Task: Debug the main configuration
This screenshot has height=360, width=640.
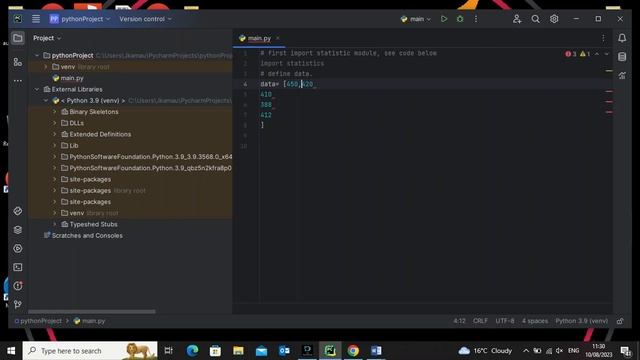Action: (x=460, y=19)
